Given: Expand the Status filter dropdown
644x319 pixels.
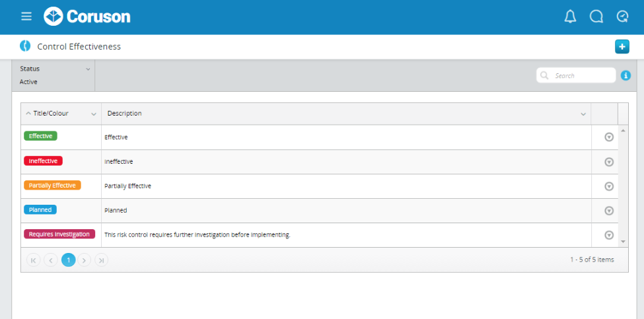Looking at the screenshot, I should (88, 69).
